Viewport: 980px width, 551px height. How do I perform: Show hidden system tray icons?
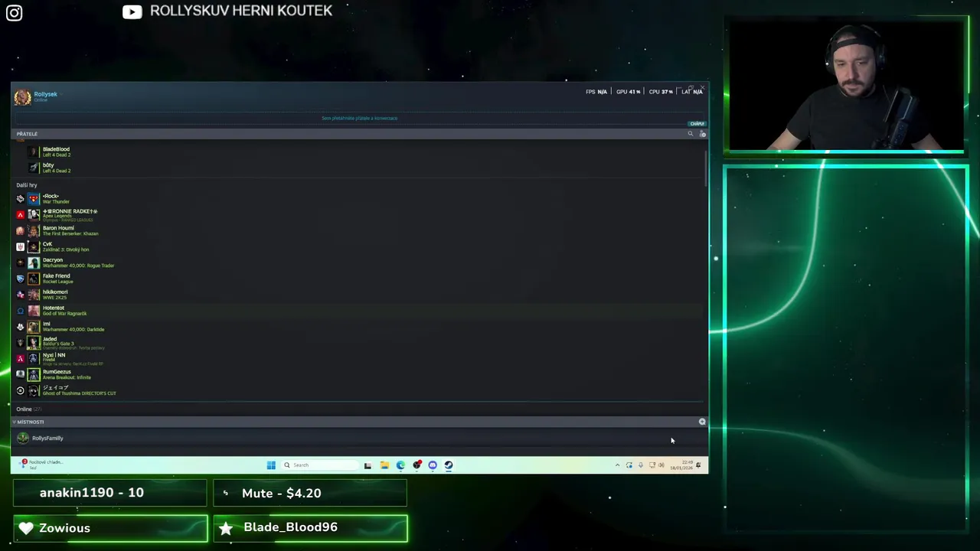(617, 465)
